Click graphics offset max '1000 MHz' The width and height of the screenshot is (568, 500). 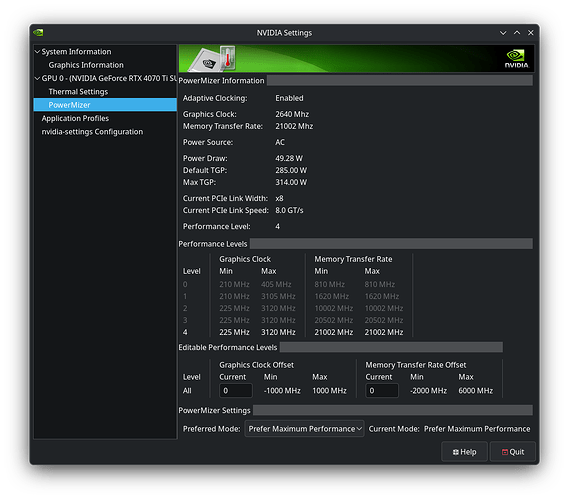pyautogui.click(x=329, y=391)
